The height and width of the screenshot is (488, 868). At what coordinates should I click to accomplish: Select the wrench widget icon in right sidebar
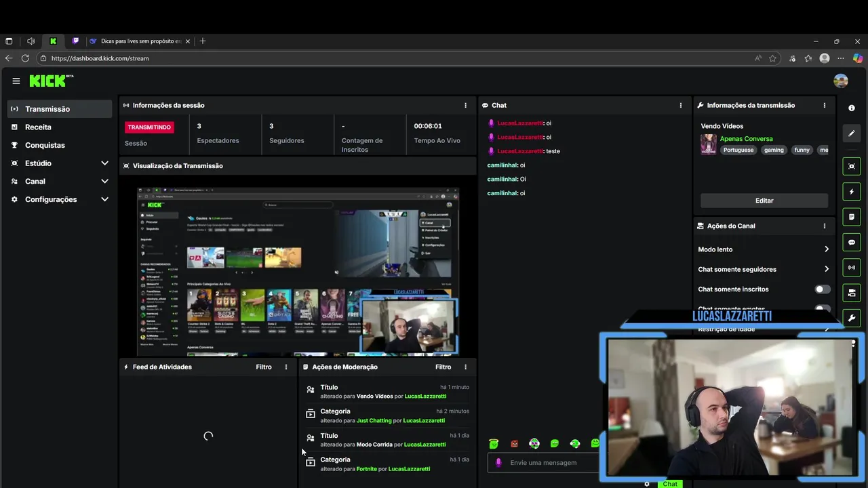pos(852,318)
